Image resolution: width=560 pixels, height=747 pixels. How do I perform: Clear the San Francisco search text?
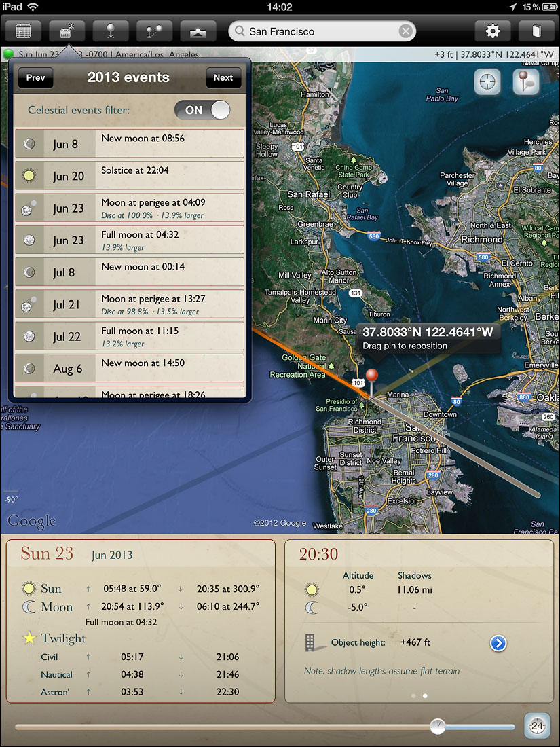(x=405, y=31)
